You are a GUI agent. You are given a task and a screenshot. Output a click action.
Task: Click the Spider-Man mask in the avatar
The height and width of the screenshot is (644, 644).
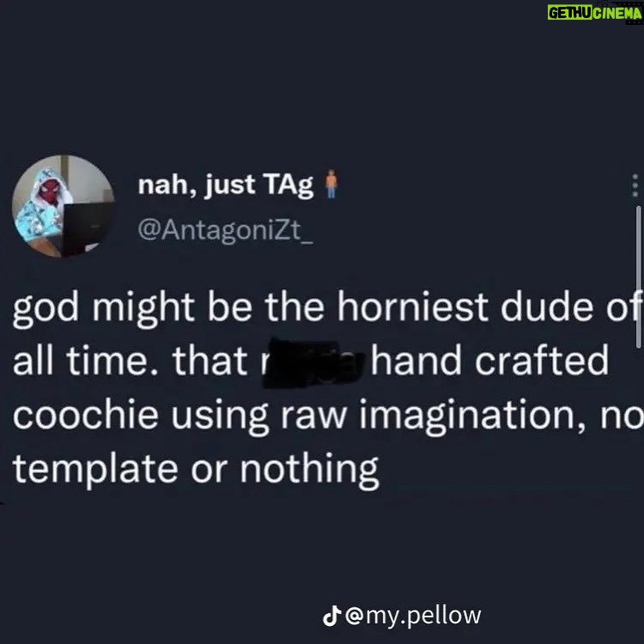(x=51, y=191)
